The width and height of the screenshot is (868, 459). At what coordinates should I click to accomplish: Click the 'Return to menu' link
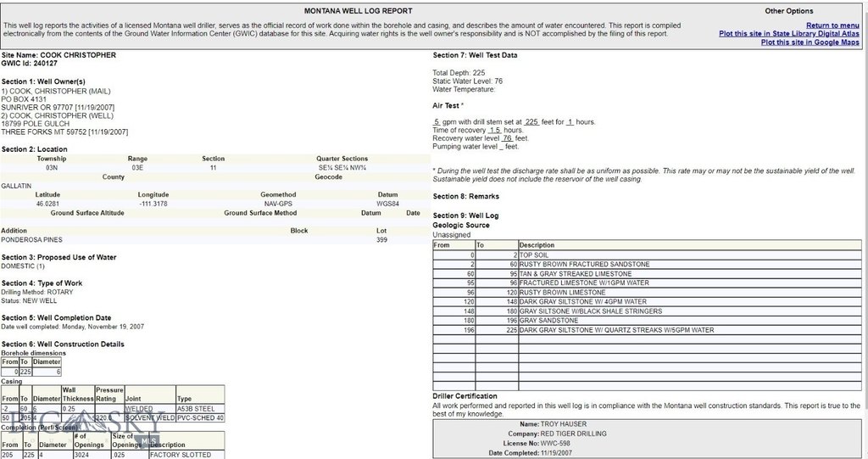pos(832,25)
